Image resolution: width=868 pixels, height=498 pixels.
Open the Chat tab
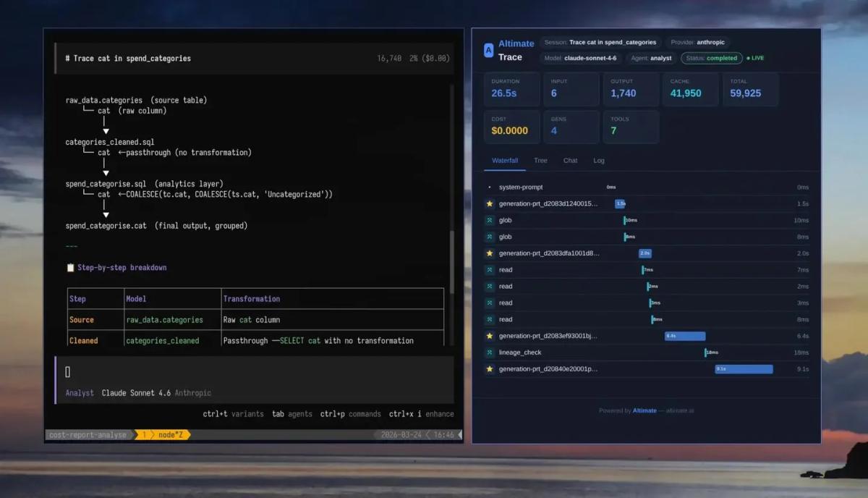(570, 160)
